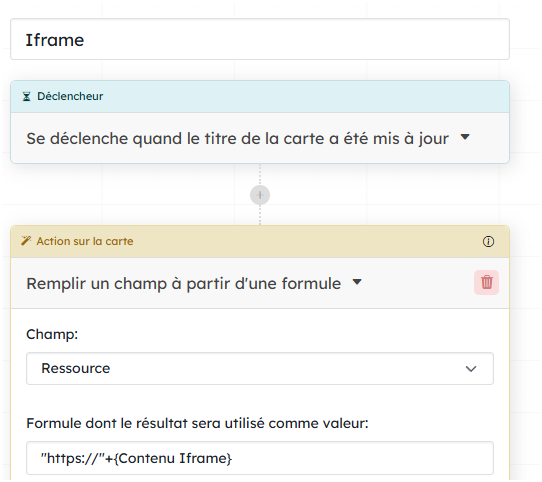Click the 'Action sur la carte' label text

tap(85, 241)
